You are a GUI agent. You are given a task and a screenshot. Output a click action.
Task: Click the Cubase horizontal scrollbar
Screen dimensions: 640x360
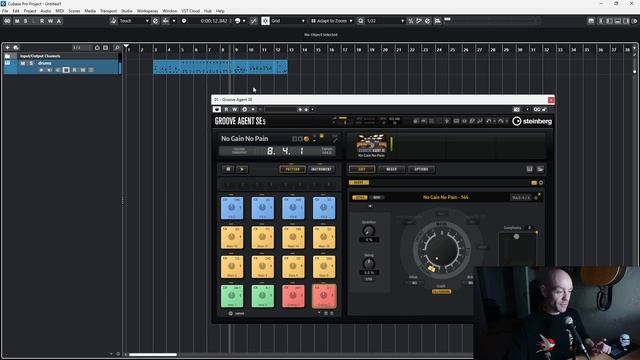pos(153,355)
